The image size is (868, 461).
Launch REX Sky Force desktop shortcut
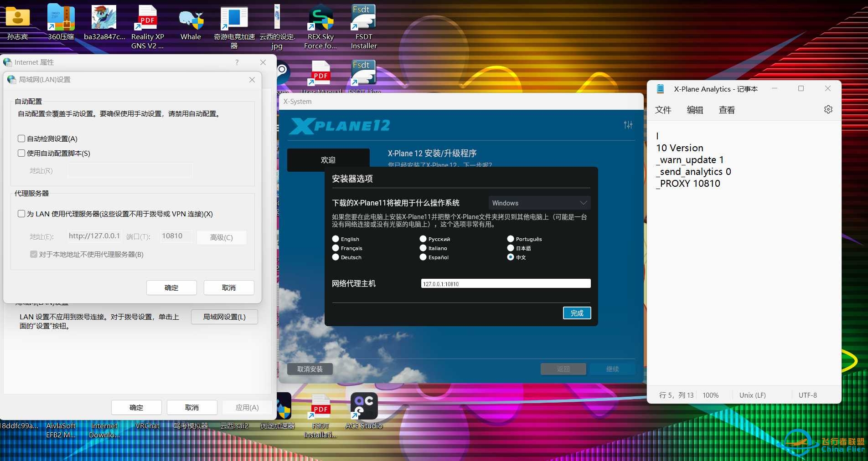320,26
